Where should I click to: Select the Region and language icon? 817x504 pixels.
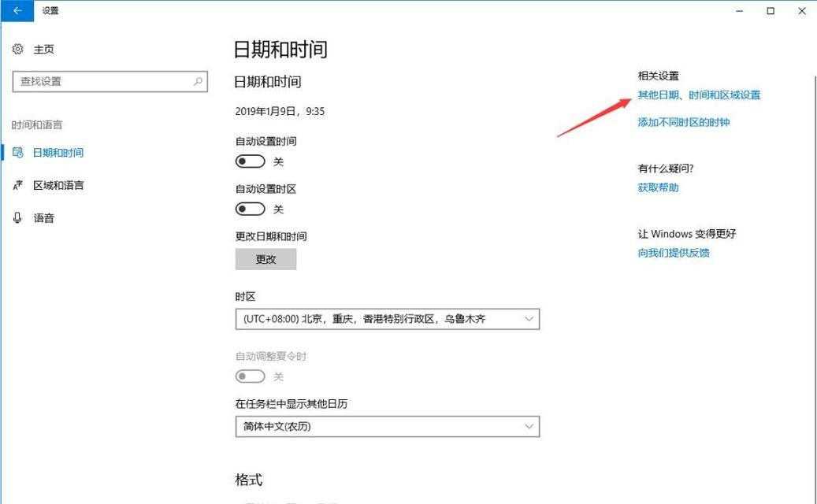point(17,185)
